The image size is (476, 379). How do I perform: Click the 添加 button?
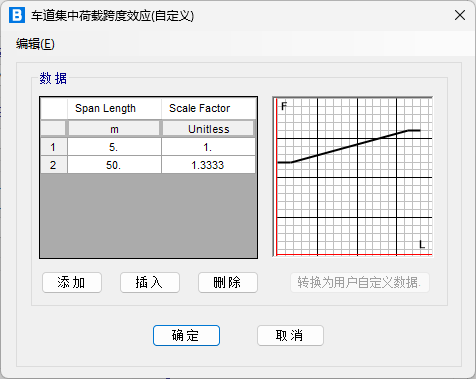tap(72, 283)
